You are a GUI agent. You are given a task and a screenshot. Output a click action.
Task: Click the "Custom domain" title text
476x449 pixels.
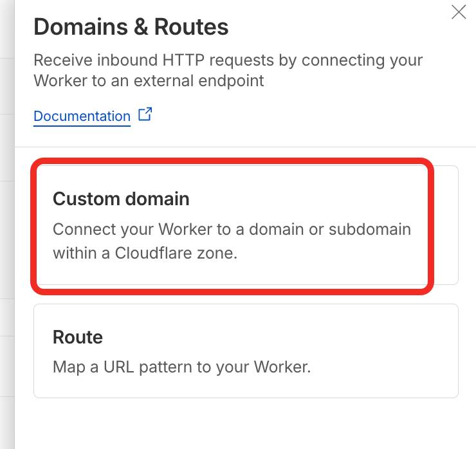click(x=121, y=199)
